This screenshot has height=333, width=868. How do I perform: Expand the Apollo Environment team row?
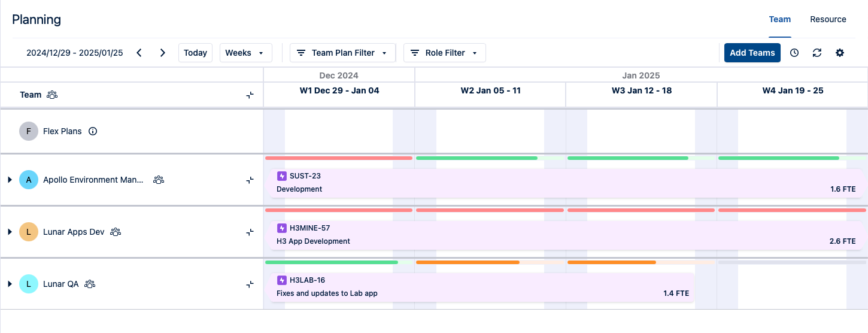click(10, 180)
